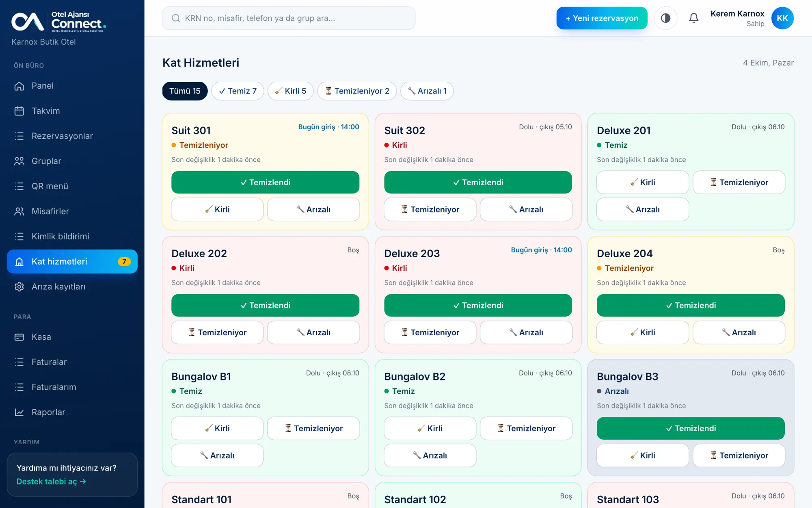Viewport: 812px width, 508px height.
Task: Open Faturalar sidebar item
Action: click(x=72, y=362)
